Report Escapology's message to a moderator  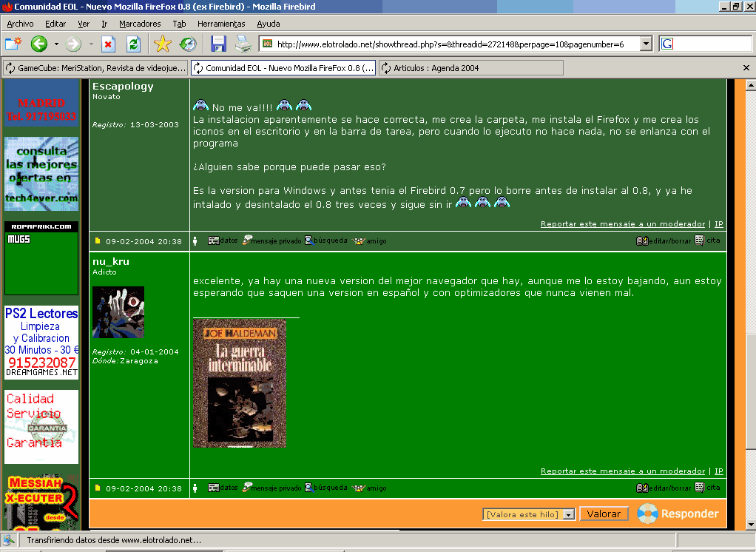[x=622, y=223]
